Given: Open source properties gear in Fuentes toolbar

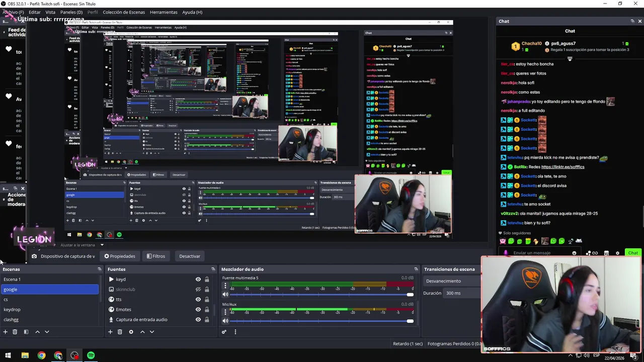Looking at the screenshot, I should [131, 332].
